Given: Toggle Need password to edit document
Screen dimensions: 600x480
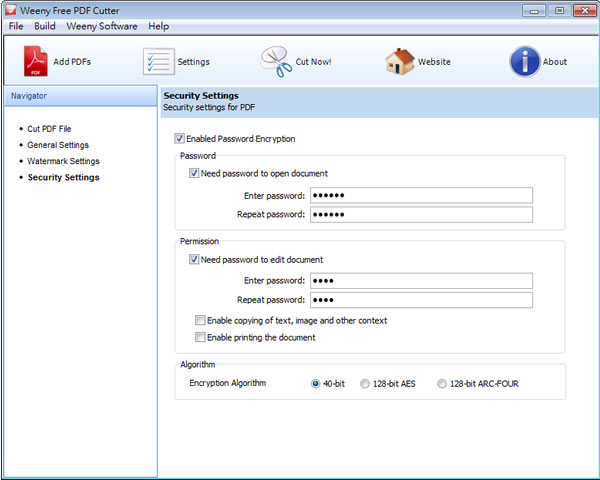Looking at the screenshot, I should (194, 259).
